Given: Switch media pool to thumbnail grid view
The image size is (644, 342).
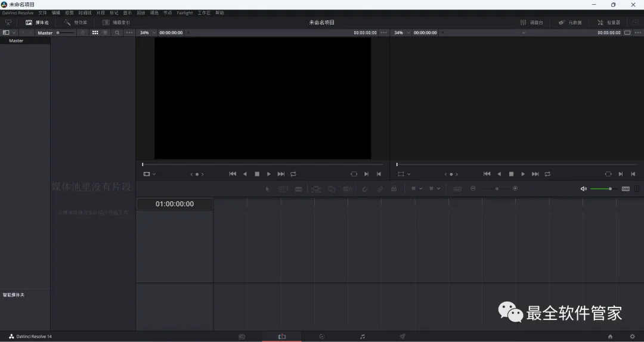Looking at the screenshot, I should 95,32.
